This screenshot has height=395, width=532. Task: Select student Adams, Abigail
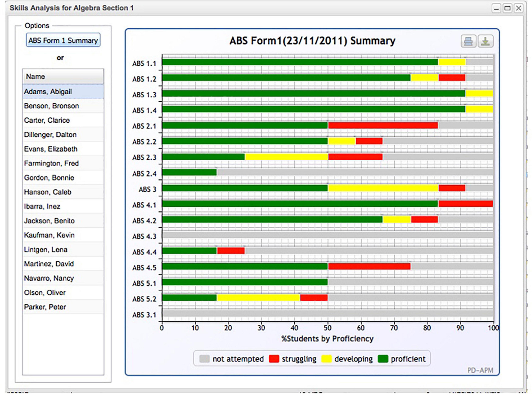pyautogui.click(x=63, y=91)
